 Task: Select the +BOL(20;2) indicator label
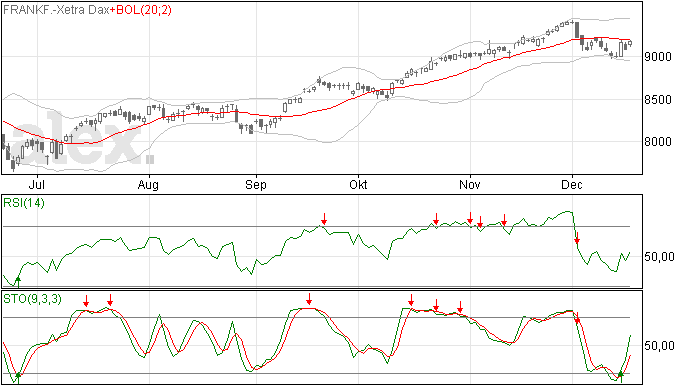(141, 10)
